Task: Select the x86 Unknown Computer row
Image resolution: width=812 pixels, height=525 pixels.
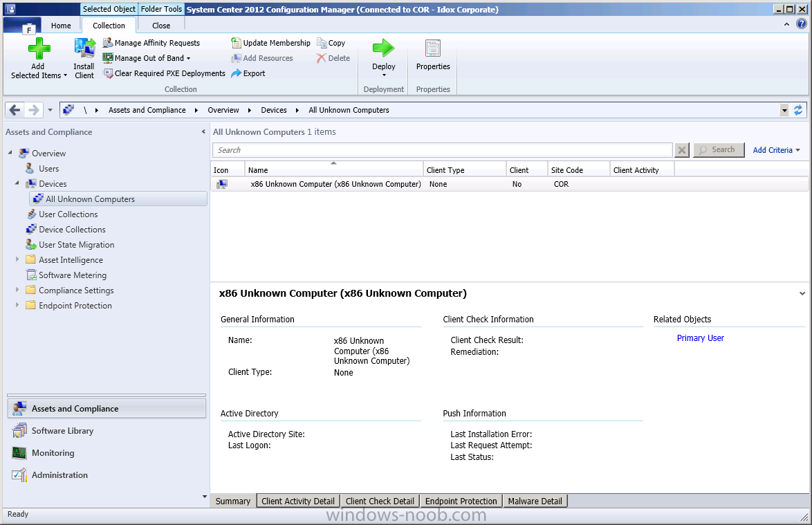Action: click(x=510, y=184)
